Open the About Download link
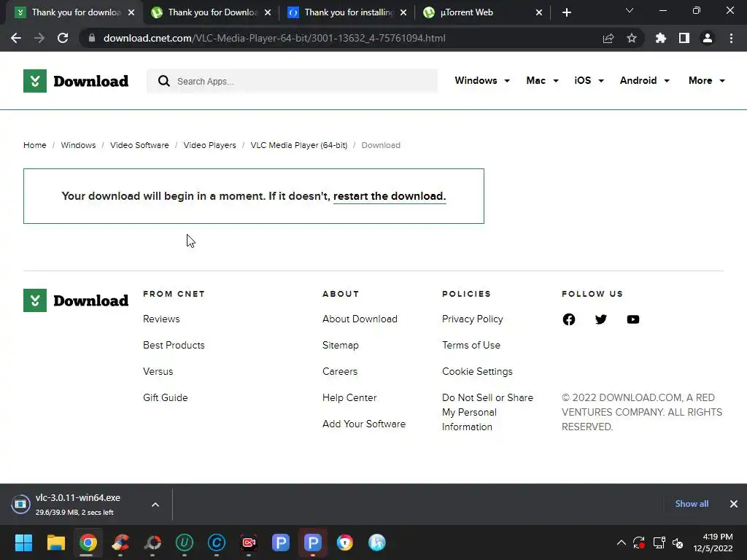Viewport: 747px width, 560px height. tap(360, 319)
